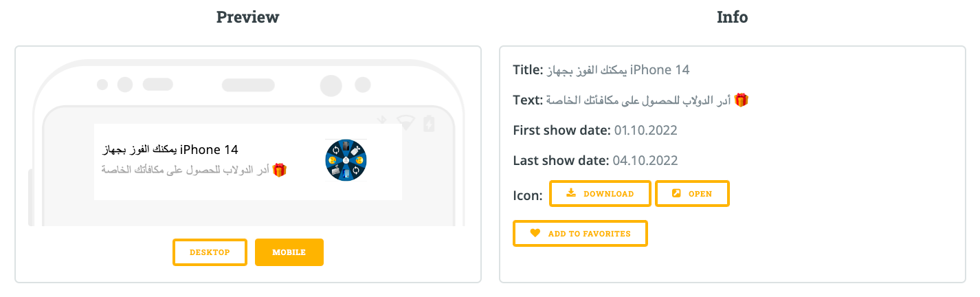Select the gift emoji in notification preview

pos(278,169)
